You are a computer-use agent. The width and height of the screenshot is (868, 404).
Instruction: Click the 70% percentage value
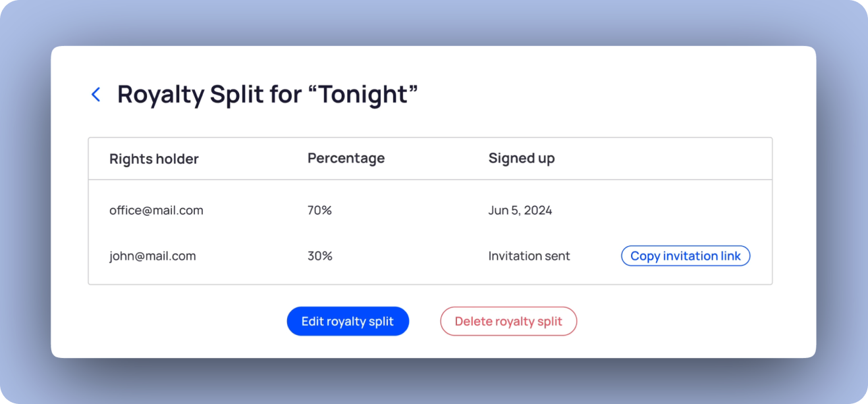tap(319, 211)
